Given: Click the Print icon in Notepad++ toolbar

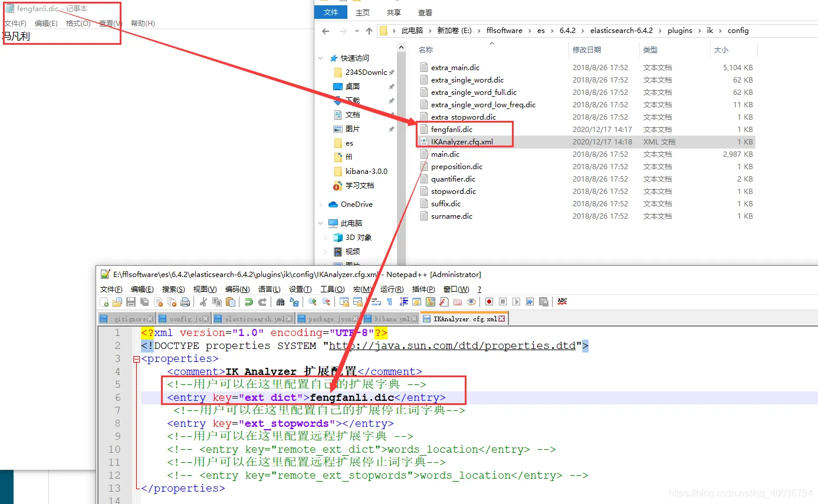Looking at the screenshot, I should tap(185, 302).
